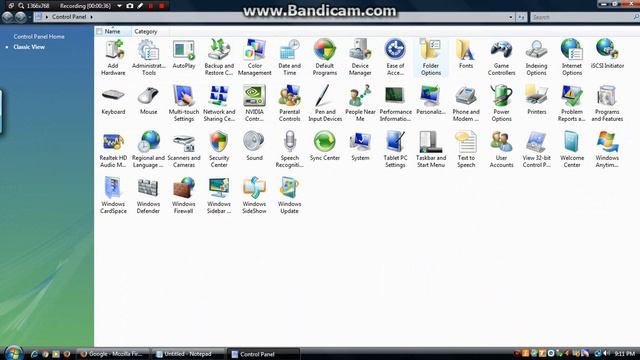This screenshot has height=360, width=640.
Task: Open Network and Sharing Center
Action: pos(219,104)
